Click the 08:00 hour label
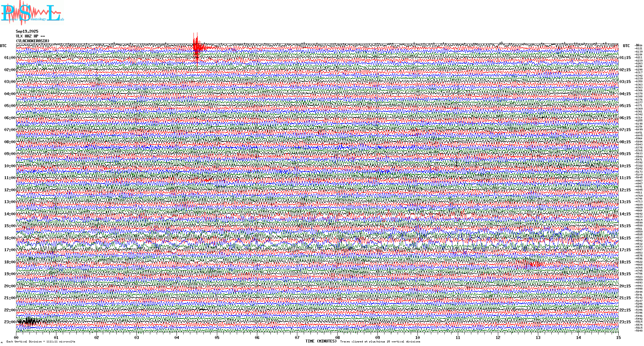Image resolution: width=644 pixels, height=346 pixels. (10, 142)
